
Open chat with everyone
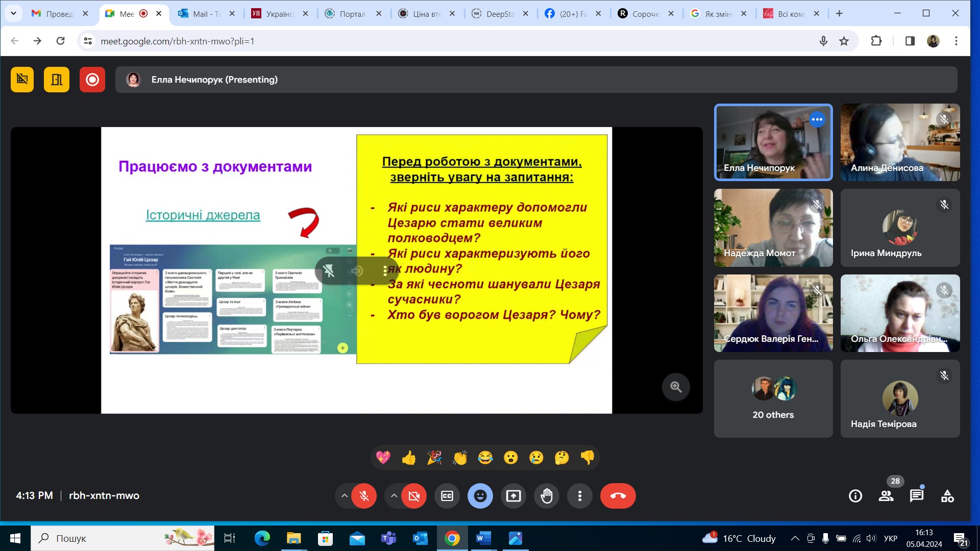[917, 496]
